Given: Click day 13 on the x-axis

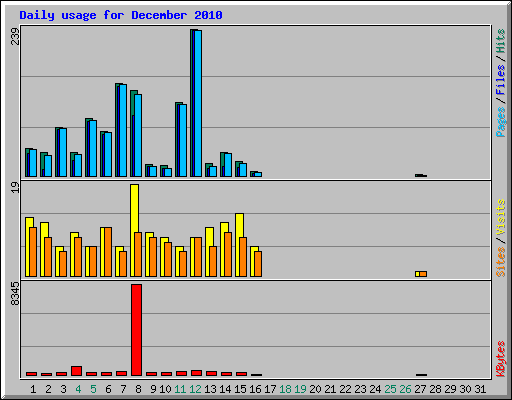Looking at the screenshot, I should [210, 389].
